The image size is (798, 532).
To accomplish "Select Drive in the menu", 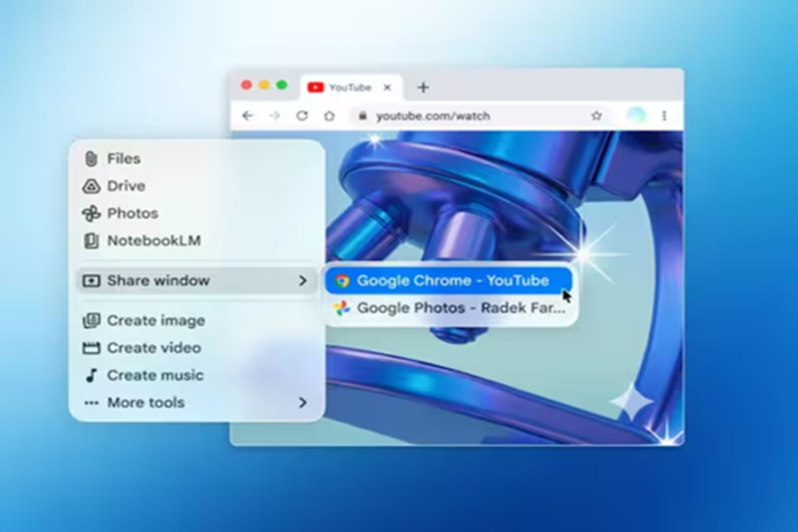I will pyautogui.click(x=126, y=186).
